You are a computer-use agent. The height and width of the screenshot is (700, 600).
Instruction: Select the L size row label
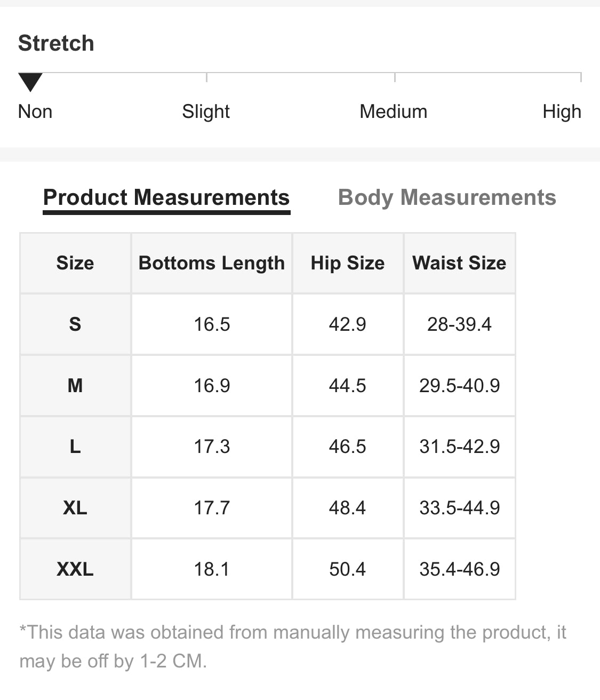[x=75, y=447]
